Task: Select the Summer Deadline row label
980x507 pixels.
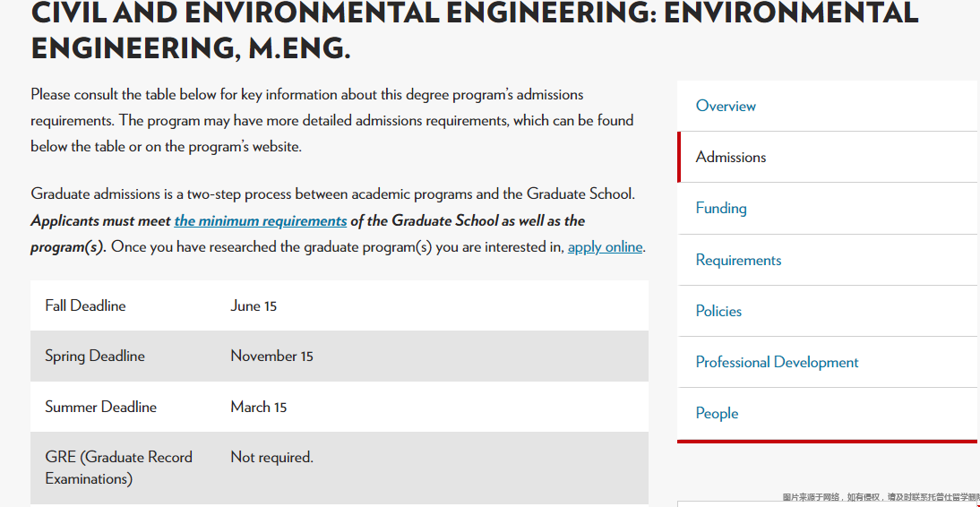Action: coord(100,407)
